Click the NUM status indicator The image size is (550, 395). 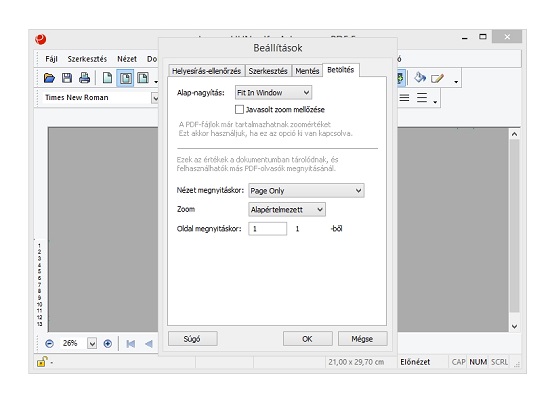(x=478, y=362)
